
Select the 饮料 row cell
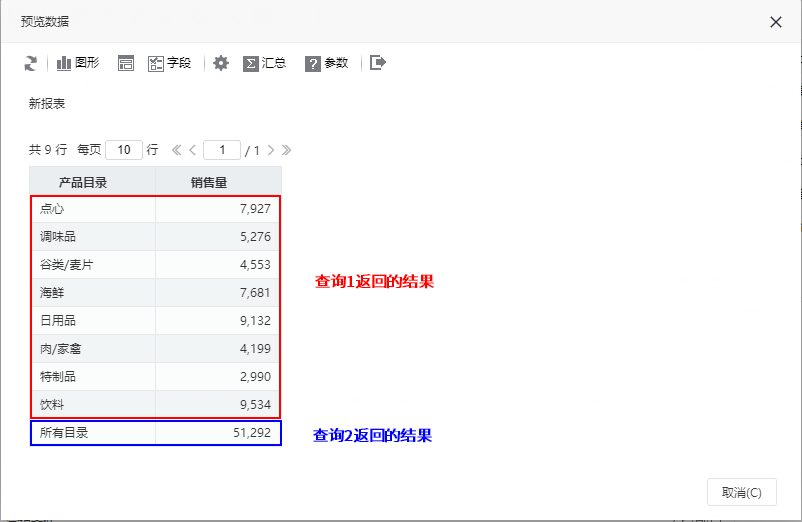coord(93,405)
